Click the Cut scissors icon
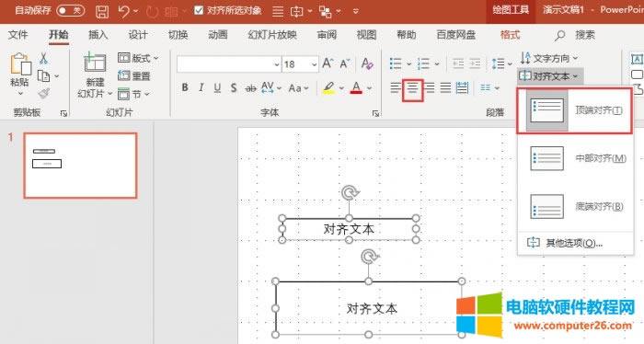This screenshot has width=644, height=344. (43, 58)
